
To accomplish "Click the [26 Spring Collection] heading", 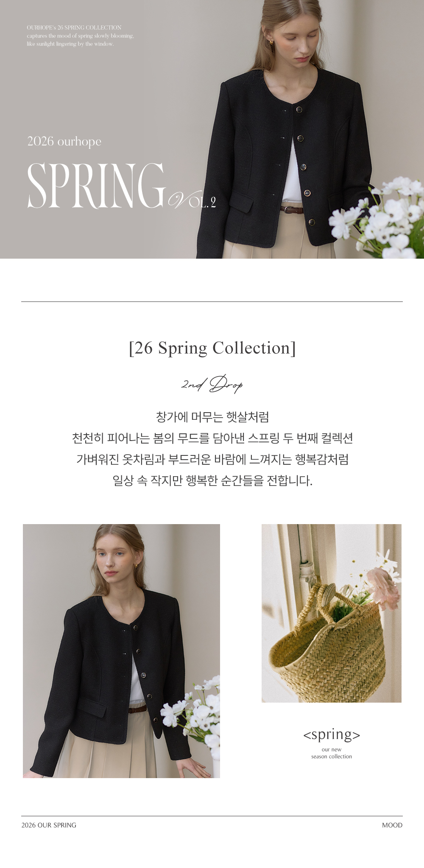I will coord(212,348).
